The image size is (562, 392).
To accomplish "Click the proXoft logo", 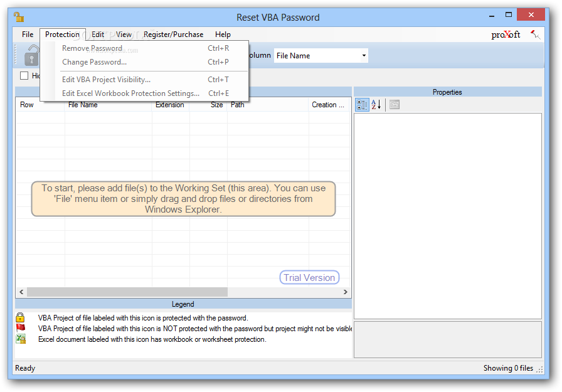I will [x=506, y=34].
